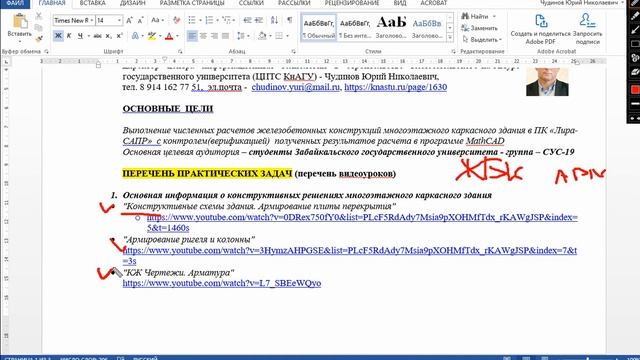Viewport: 640px width, 360px height.
Task: Open the Times New R font name dropdown
Action: pos(92,20)
